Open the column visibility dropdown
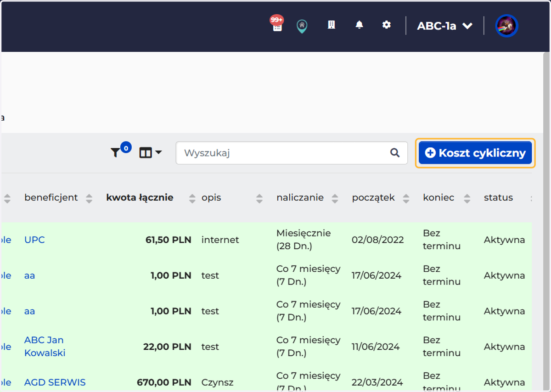The width and height of the screenshot is (551, 392). [x=151, y=153]
